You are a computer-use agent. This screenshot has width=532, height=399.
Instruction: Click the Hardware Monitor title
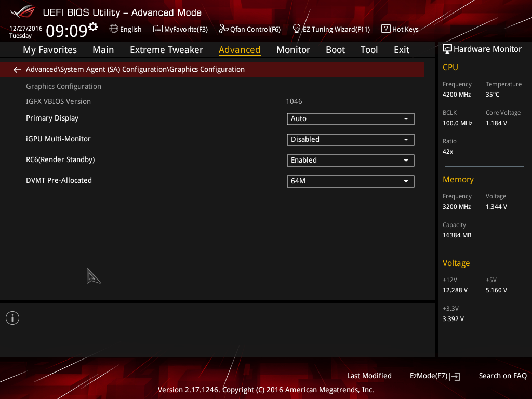487,49
